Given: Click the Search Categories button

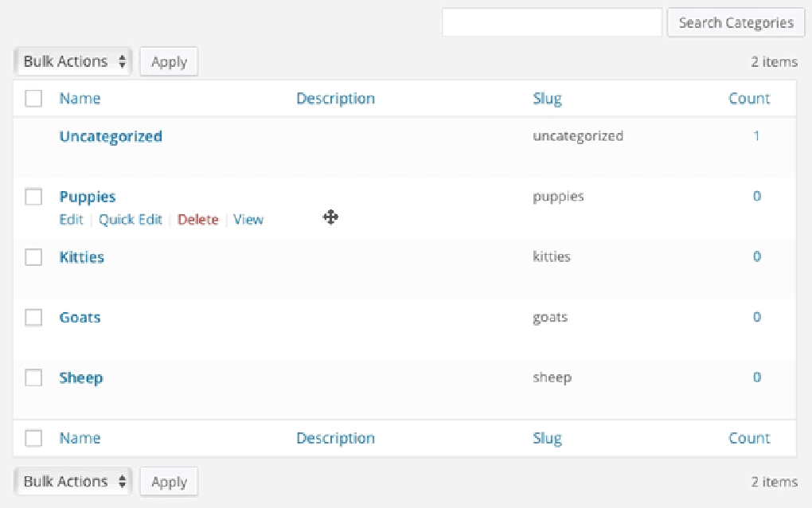Looking at the screenshot, I should coord(736,23).
